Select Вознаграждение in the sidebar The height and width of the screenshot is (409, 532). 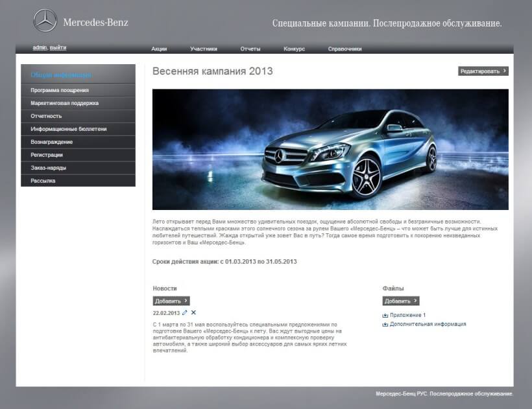[78, 142]
